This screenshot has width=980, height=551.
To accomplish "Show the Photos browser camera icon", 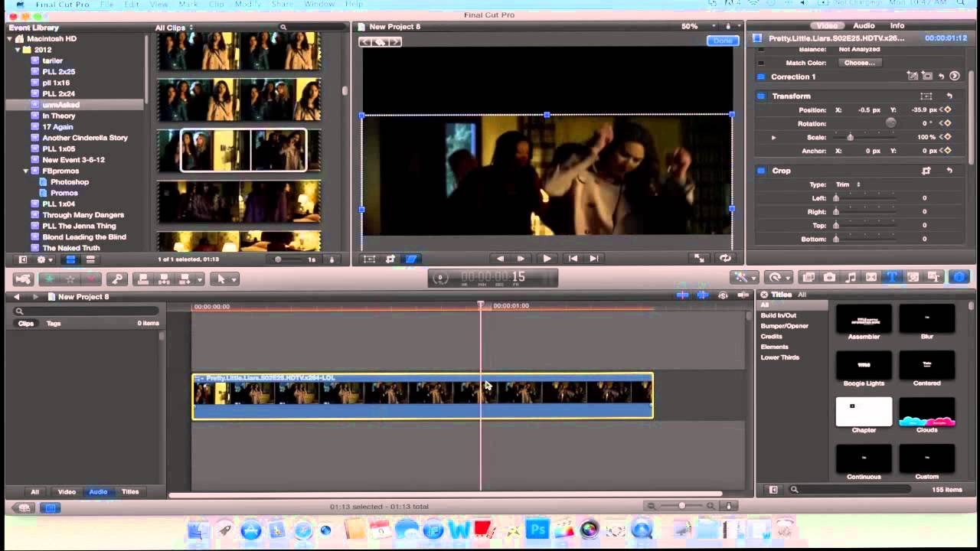I will [829, 277].
